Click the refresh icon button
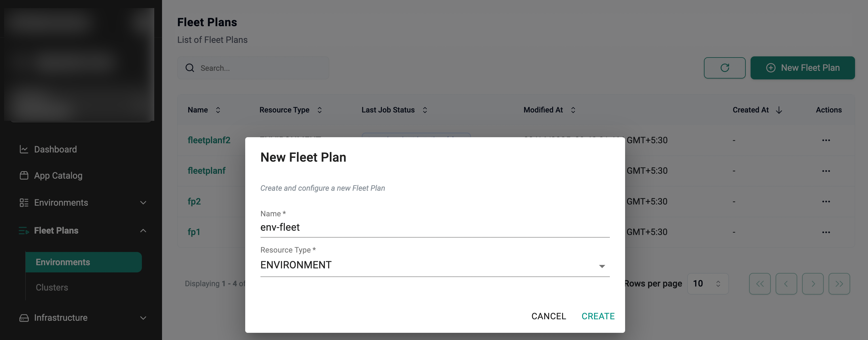868x340 pixels. (724, 68)
